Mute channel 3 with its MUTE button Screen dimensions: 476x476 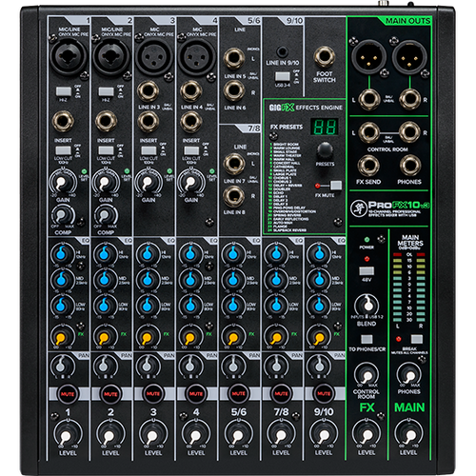tap(153, 394)
